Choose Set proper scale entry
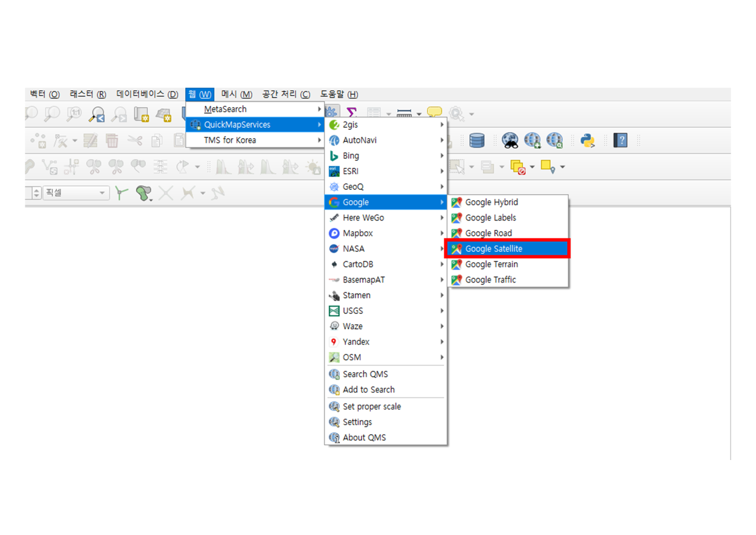The height and width of the screenshot is (535, 756). [x=386, y=407]
